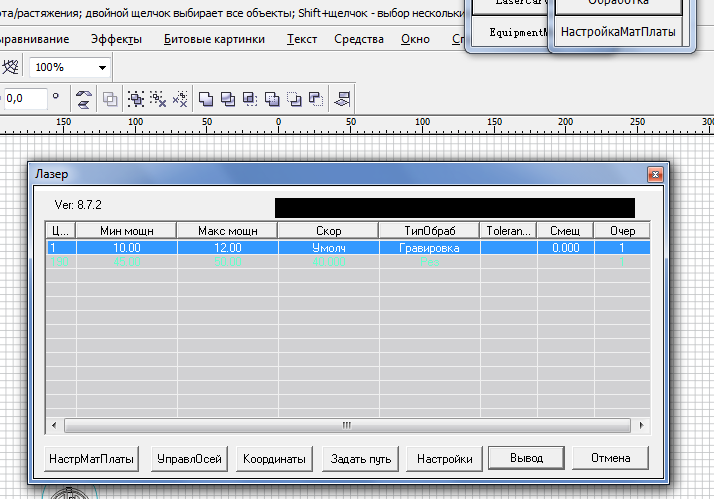Open the Текст menu
The height and width of the screenshot is (499, 714).
tap(301, 39)
